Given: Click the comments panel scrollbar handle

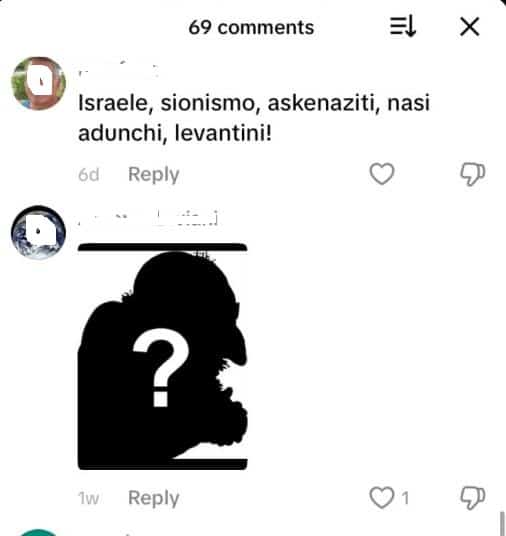Looking at the screenshot, I should [502, 523].
